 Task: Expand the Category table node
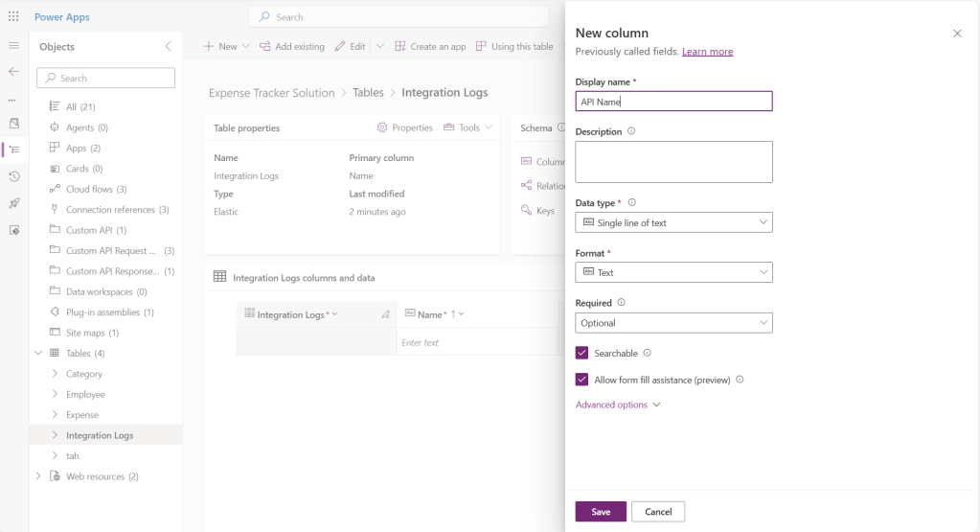pyautogui.click(x=55, y=374)
